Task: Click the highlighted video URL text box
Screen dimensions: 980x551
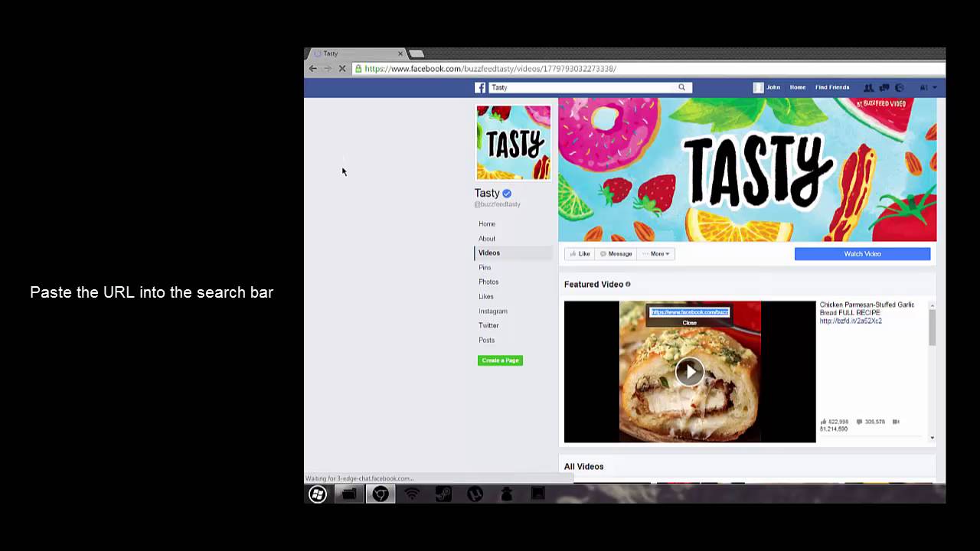Action: click(x=690, y=312)
